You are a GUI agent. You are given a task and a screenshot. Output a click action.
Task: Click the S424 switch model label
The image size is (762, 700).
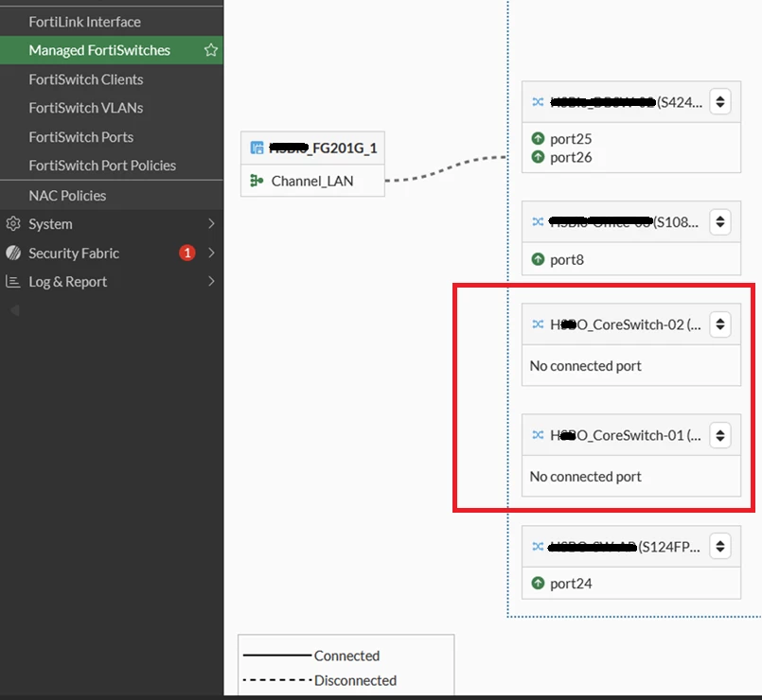(680, 102)
